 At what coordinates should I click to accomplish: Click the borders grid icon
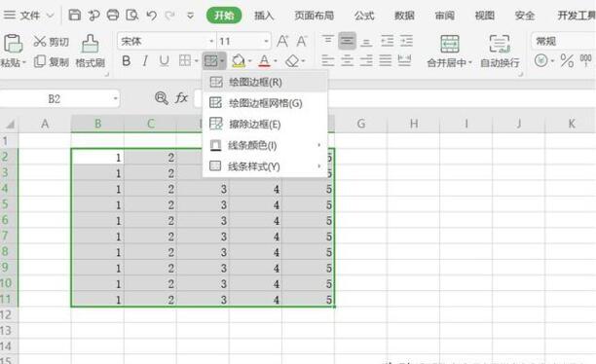click(x=185, y=60)
